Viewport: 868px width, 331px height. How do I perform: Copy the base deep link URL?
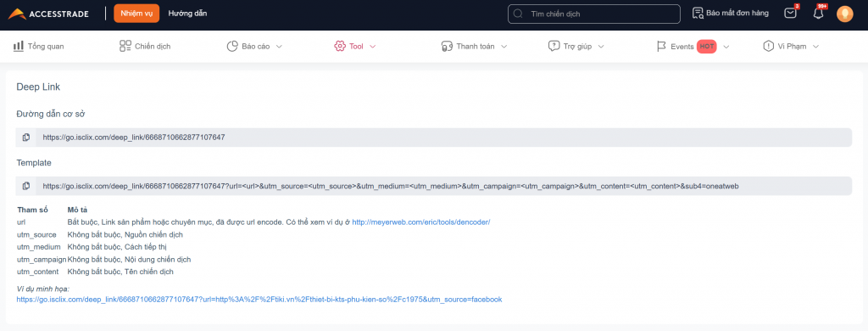click(x=26, y=137)
